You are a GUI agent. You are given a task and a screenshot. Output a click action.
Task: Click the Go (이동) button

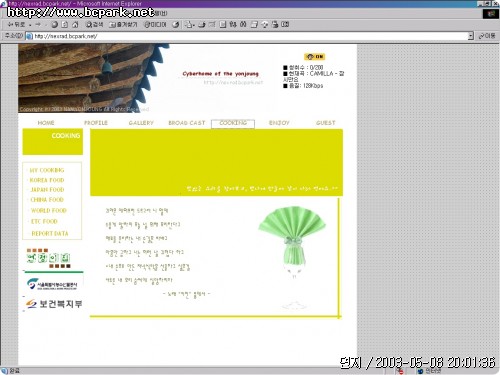pos(487,36)
